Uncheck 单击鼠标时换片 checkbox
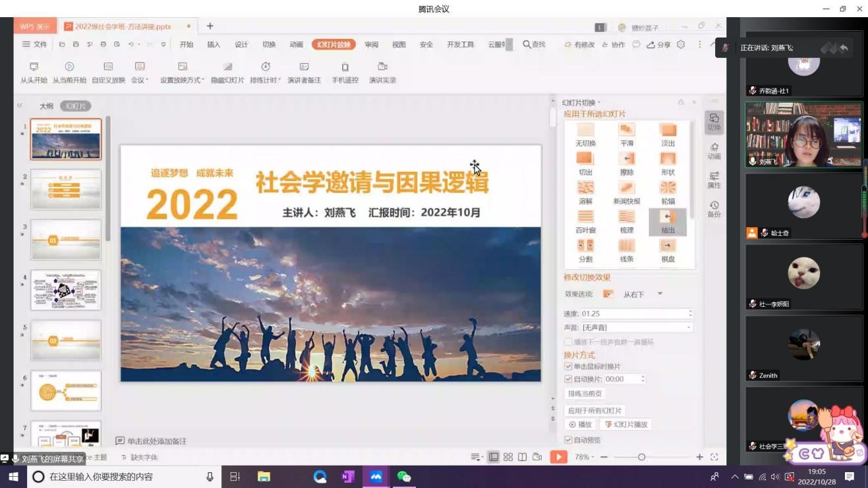 point(568,366)
